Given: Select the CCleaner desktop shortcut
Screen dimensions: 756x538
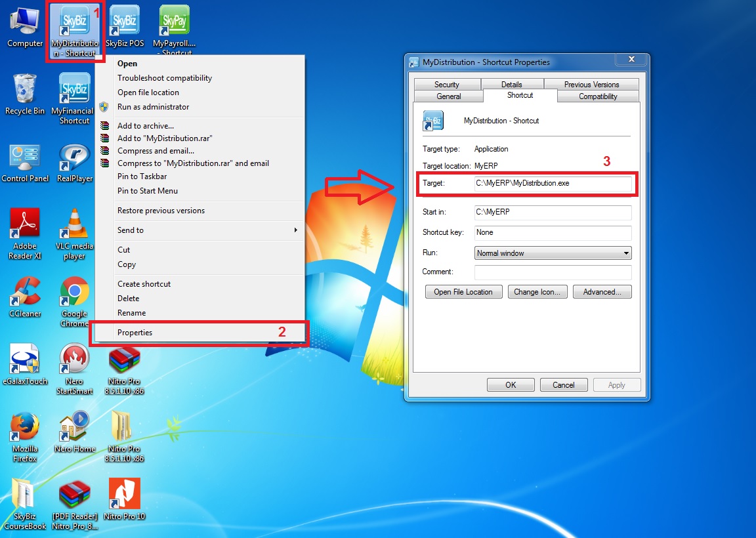Looking at the screenshot, I should pyautogui.click(x=25, y=293).
